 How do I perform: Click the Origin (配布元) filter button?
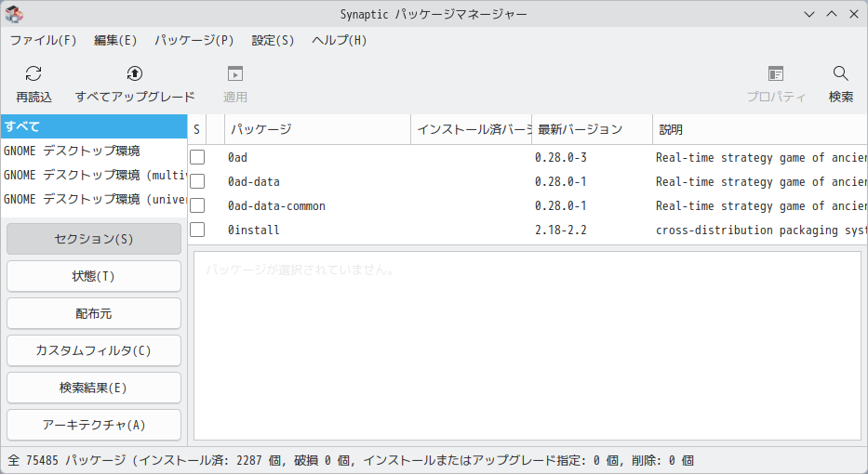click(x=94, y=314)
